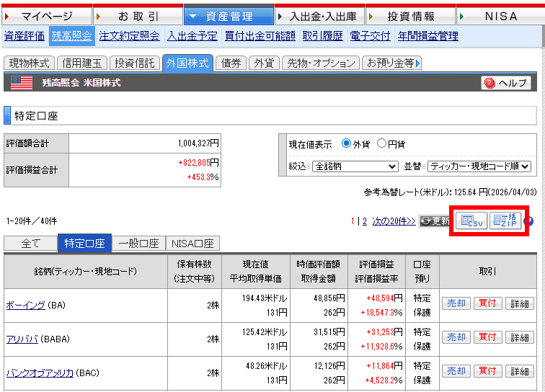
Task: Click arrow next to お預り金等 tab
Action: [x=418, y=63]
